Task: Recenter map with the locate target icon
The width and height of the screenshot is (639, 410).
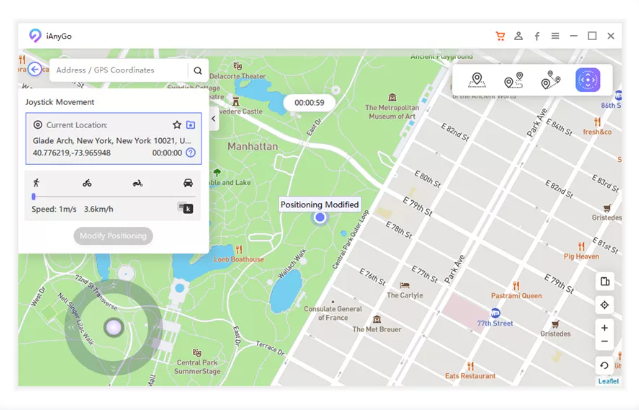Action: 604,305
